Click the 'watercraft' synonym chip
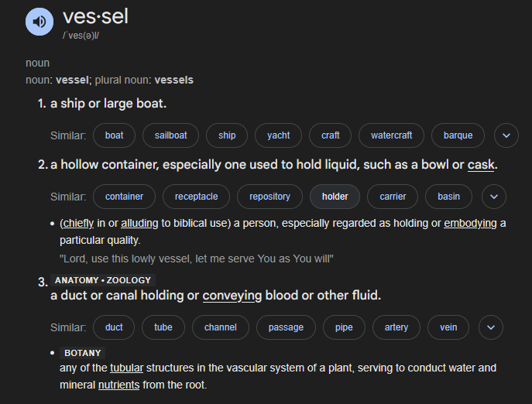Screen dimensions: 532x404 (x=391, y=135)
